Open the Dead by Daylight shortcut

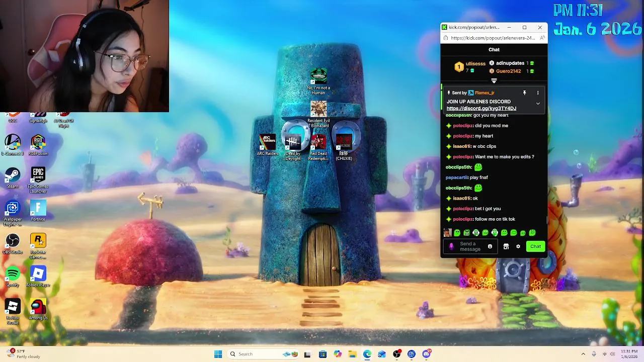tap(293, 147)
